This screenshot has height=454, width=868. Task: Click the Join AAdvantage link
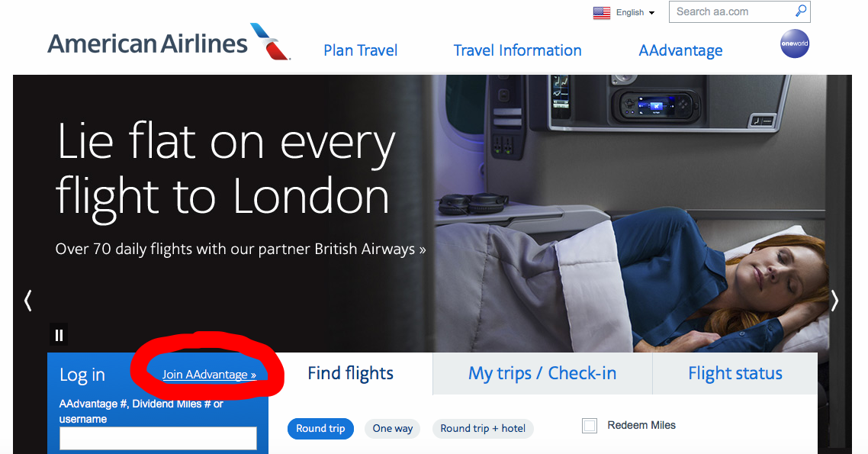click(x=209, y=375)
